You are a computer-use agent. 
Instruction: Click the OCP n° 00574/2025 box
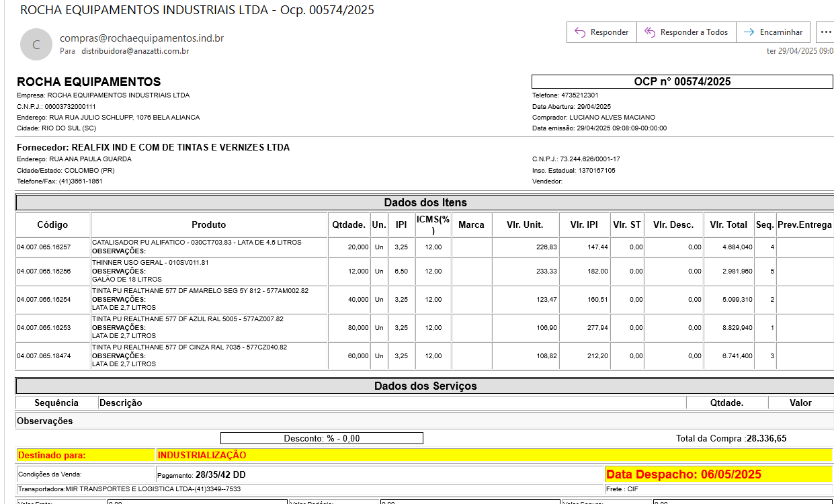681,82
